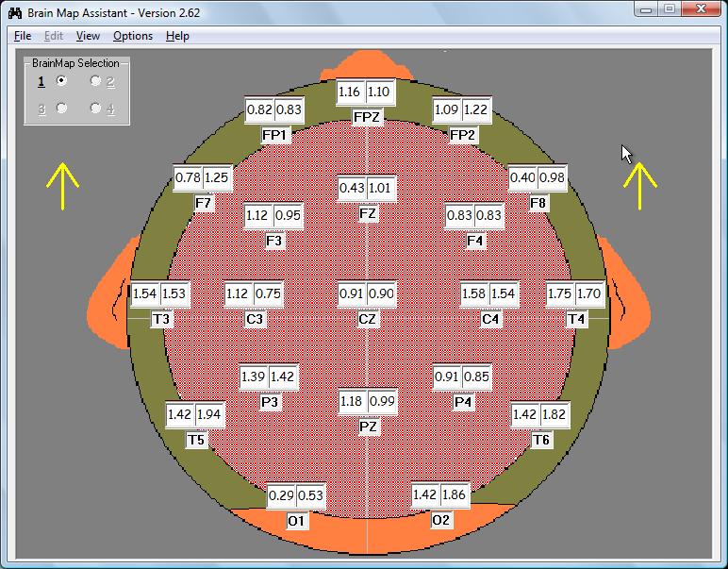Image resolution: width=728 pixels, height=569 pixels.
Task: Click the F7 electrode value 1.25
Action: 217,177
